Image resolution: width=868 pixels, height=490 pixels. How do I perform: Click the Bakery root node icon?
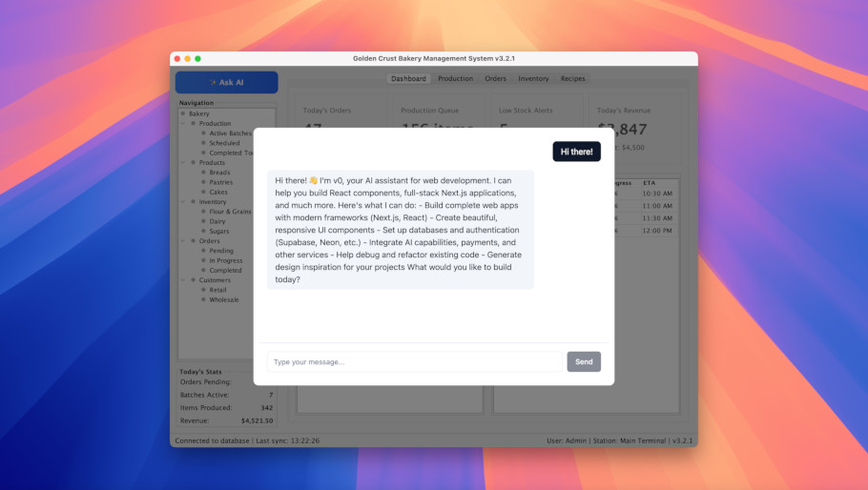click(x=183, y=113)
